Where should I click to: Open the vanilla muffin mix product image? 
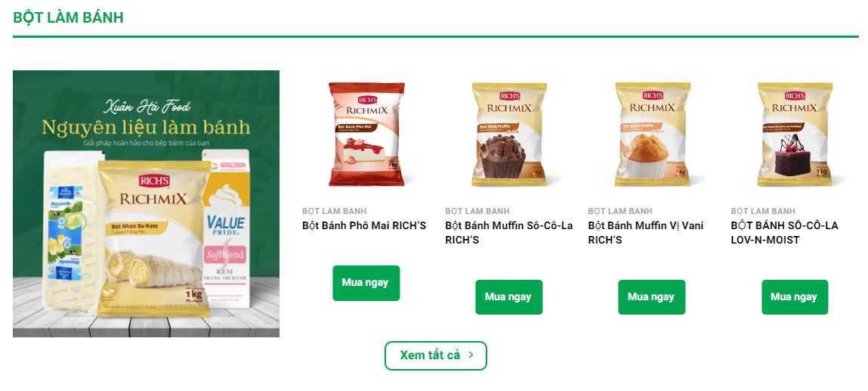tap(652, 134)
